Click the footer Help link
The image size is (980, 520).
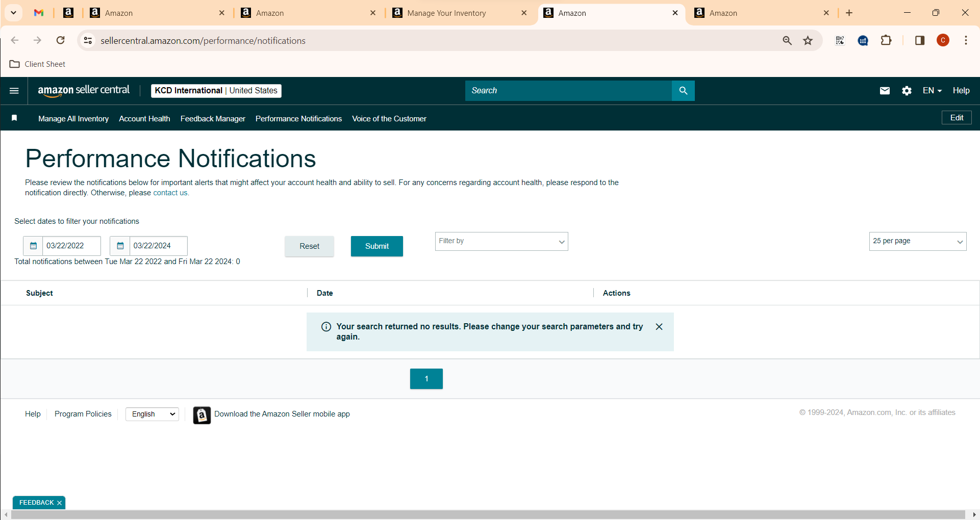(33, 414)
